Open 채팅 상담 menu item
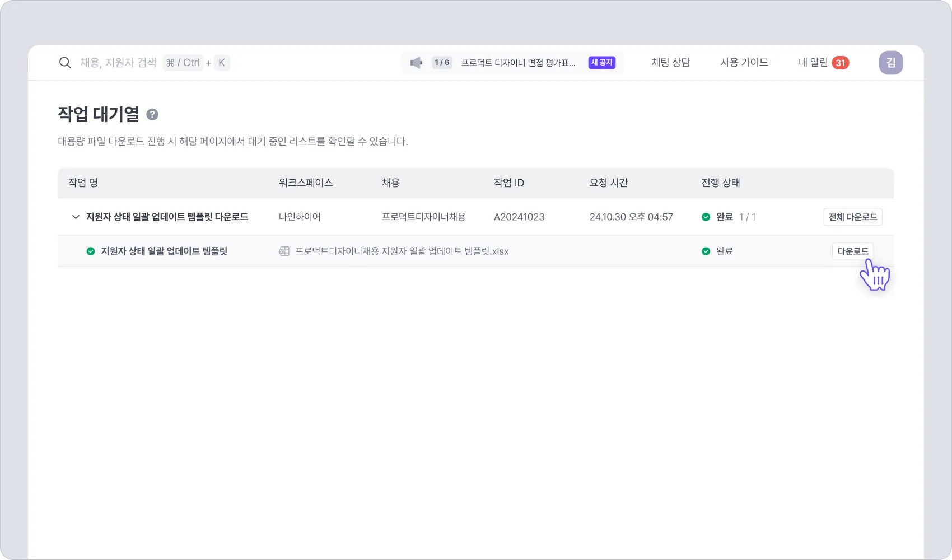Image resolution: width=952 pixels, height=560 pixels. [x=670, y=63]
